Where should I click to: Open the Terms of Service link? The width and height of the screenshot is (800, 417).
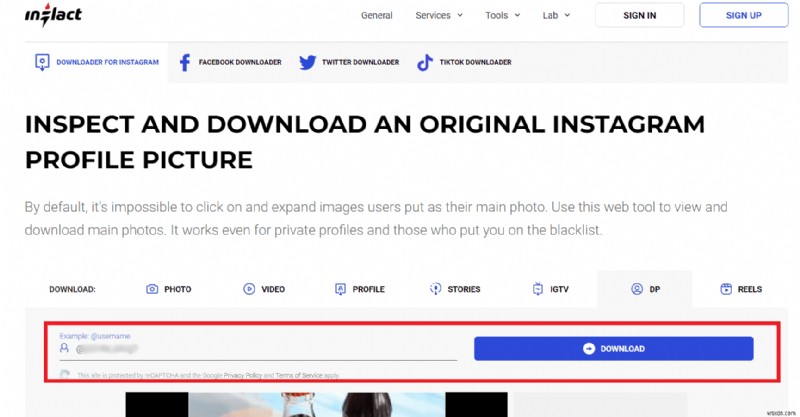click(299, 375)
